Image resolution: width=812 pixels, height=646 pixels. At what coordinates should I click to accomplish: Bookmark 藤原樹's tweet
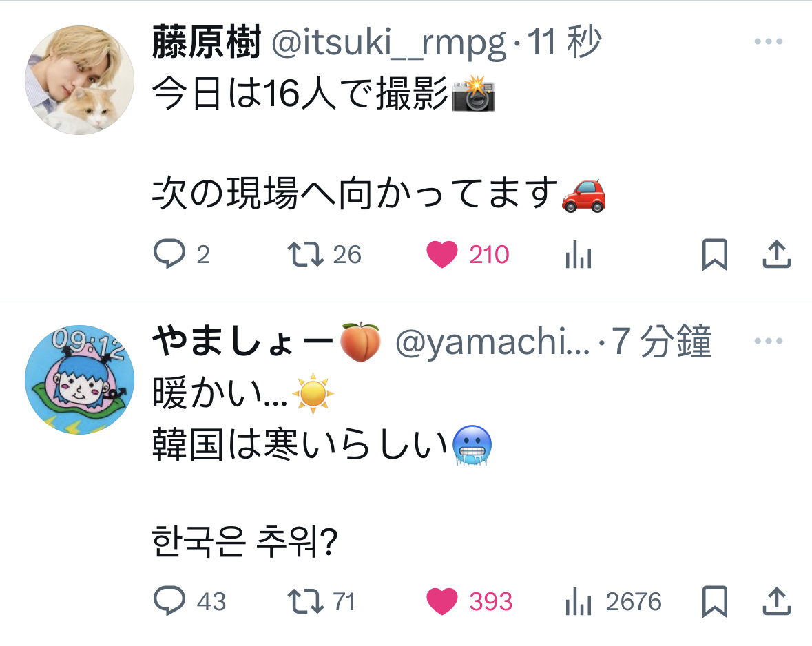pos(715,254)
